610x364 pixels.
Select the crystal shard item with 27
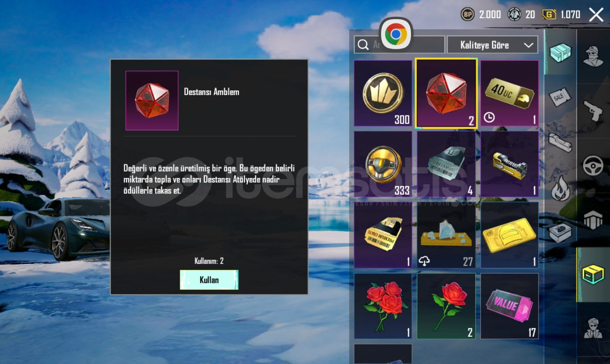[x=446, y=235]
